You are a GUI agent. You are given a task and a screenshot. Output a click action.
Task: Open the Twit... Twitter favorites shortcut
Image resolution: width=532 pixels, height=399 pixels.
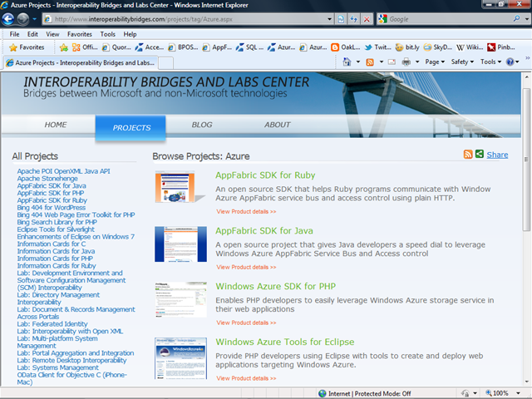[377, 47]
